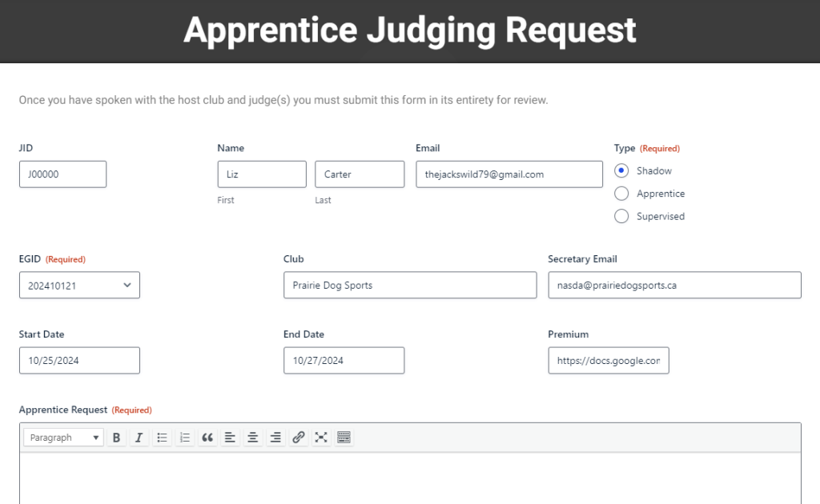Insert a bulleted list
This screenshot has height=504, width=820.
coord(162,438)
